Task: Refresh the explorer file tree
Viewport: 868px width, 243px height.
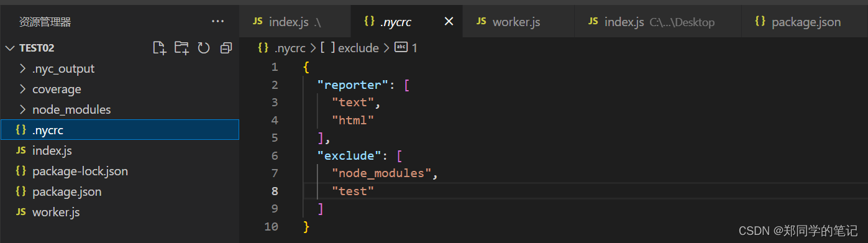Action: pyautogui.click(x=204, y=48)
